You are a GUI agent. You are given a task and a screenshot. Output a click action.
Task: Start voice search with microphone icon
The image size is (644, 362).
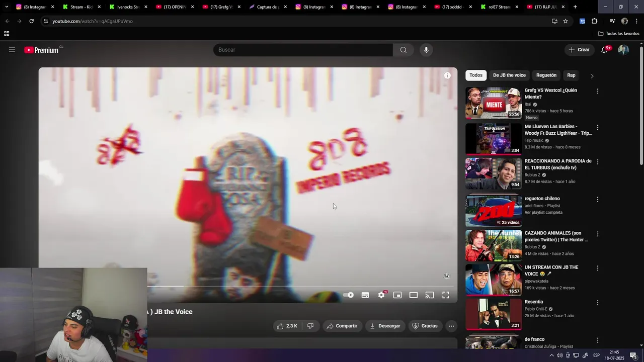[426, 50]
